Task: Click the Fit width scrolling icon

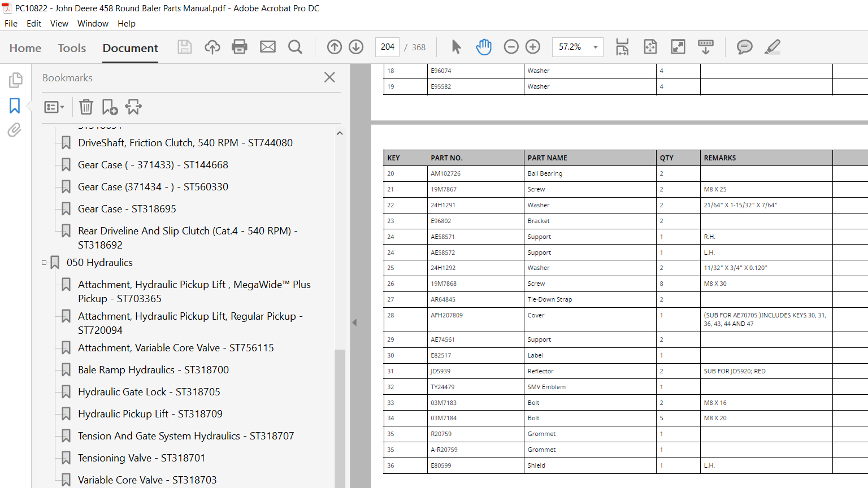Action: [x=622, y=47]
